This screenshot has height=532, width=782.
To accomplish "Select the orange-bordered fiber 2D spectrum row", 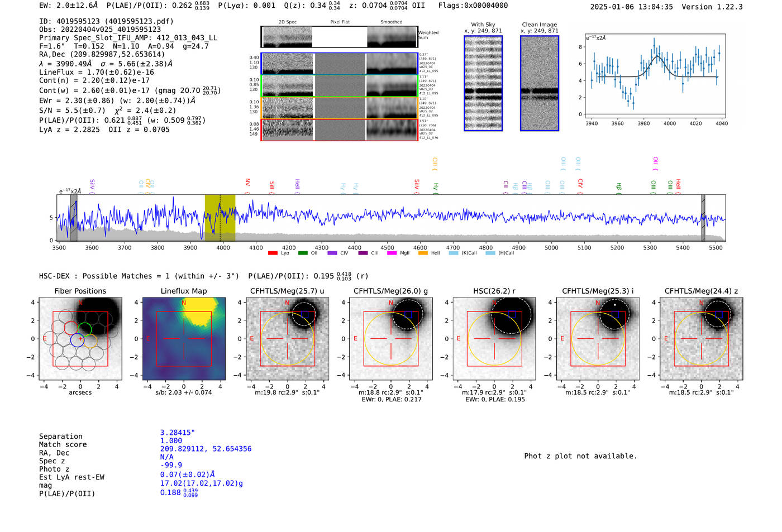I will (340, 108).
